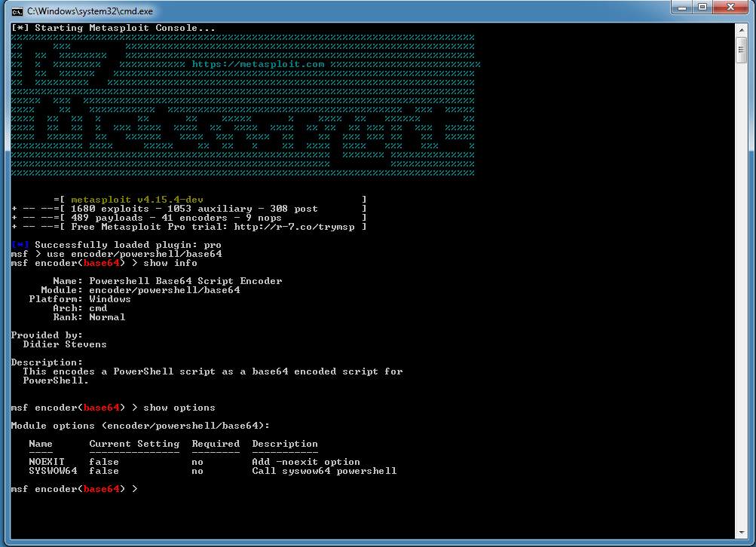
Task: Click the SYSWOW64 option name
Action: coord(53,471)
